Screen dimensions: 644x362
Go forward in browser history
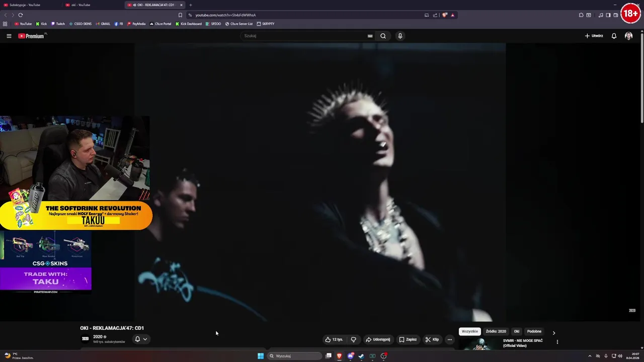click(13, 15)
